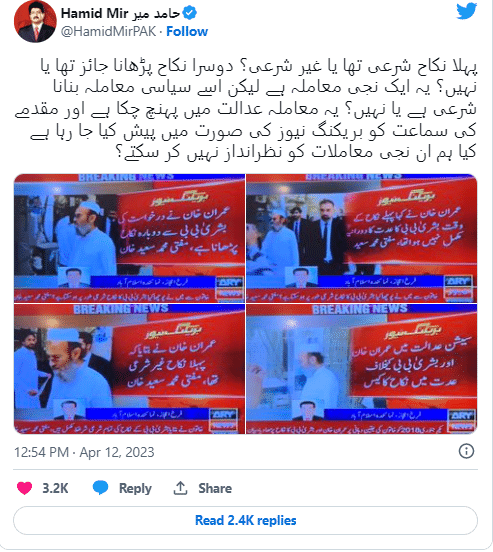Open the @HamidMirPAK handle link
Screen dimensions: 493x552
108,32
